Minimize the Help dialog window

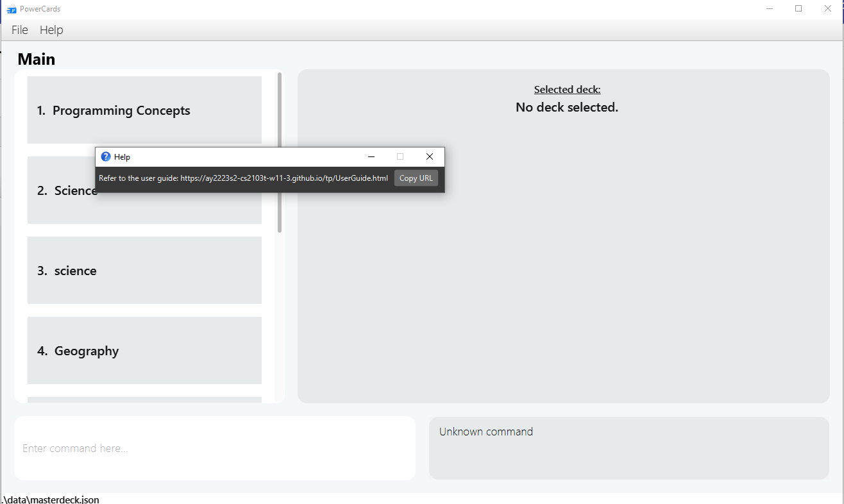(371, 156)
